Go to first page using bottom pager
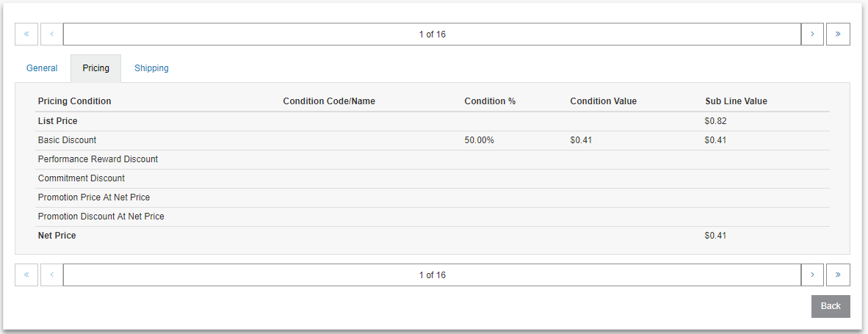Image resolution: width=868 pixels, height=334 pixels. pos(26,275)
